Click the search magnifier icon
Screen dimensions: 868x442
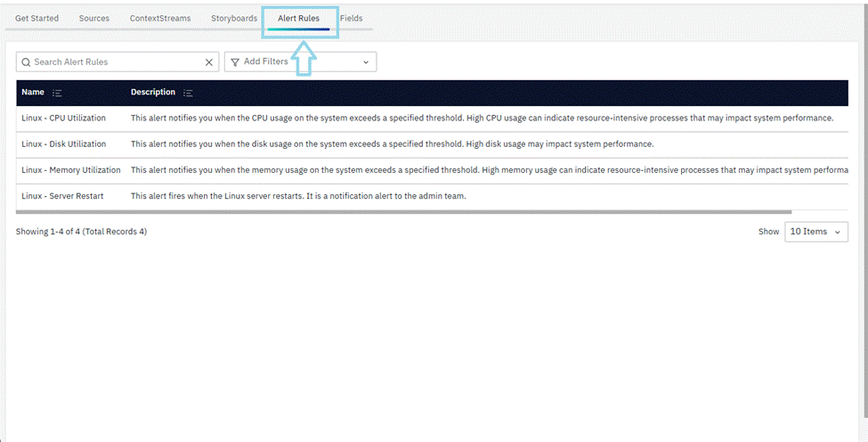(26, 62)
